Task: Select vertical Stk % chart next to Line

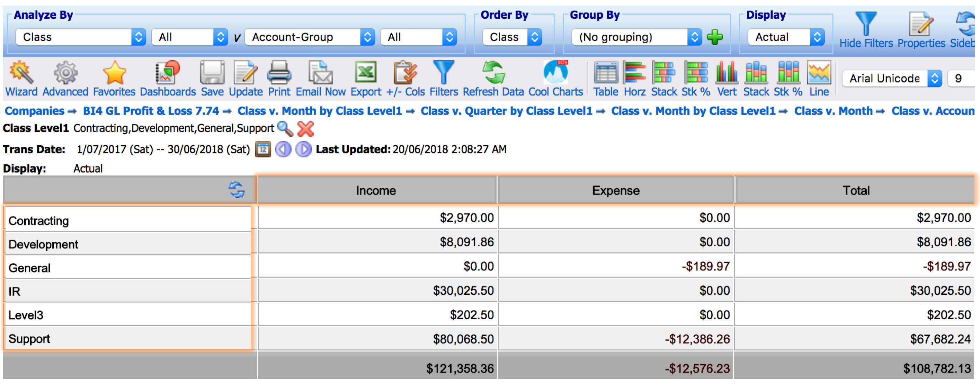Action: (788, 79)
